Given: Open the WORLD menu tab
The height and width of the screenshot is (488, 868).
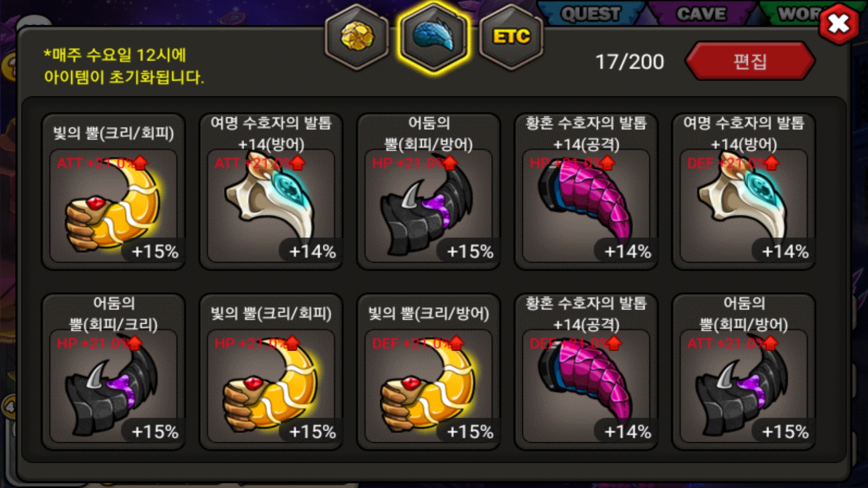Looking at the screenshot, I should pos(798,14).
